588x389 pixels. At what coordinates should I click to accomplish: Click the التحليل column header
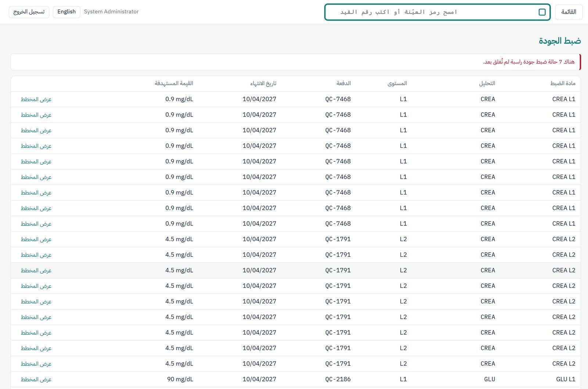click(487, 83)
